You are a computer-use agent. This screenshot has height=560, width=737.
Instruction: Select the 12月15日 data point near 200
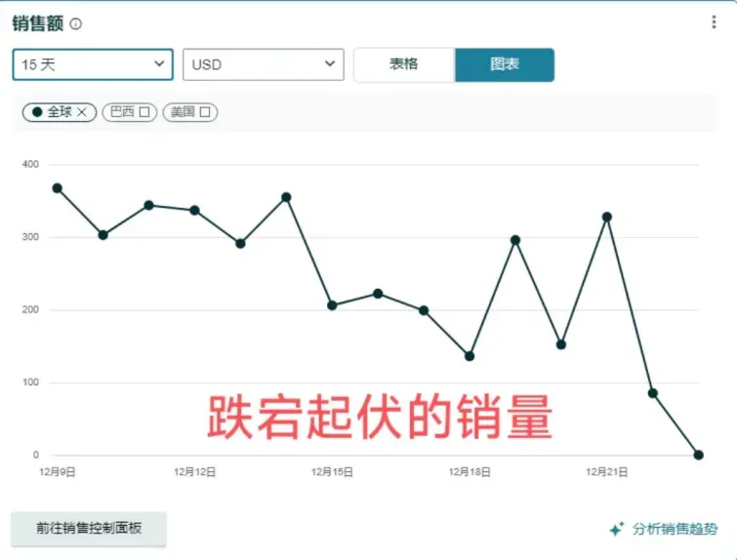(332, 305)
